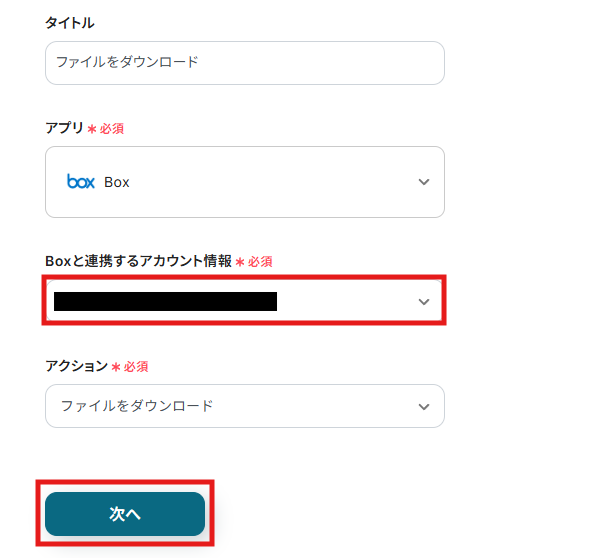This screenshot has height=558, width=613.
Task: Click the 必須 marker next to アクション
Action: click(136, 367)
